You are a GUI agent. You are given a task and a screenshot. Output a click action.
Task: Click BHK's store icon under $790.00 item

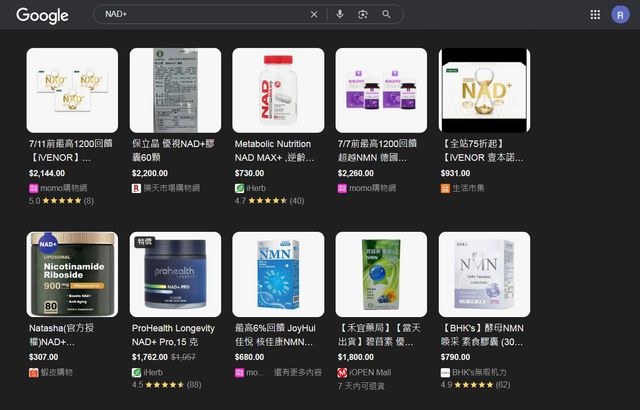click(445, 372)
